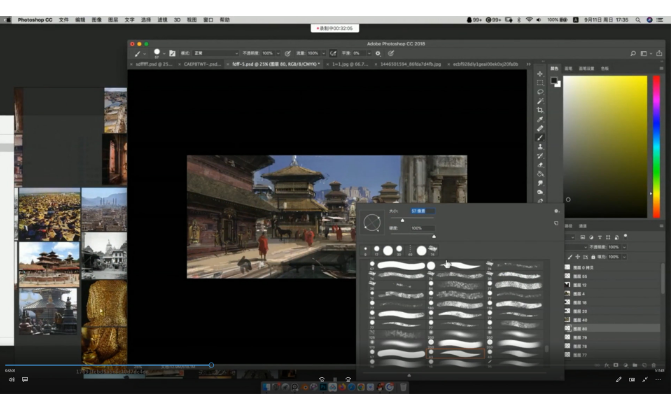The width and height of the screenshot is (671, 395).
Task: Select the highlighted brush preset with the orange border
Action: [455, 353]
